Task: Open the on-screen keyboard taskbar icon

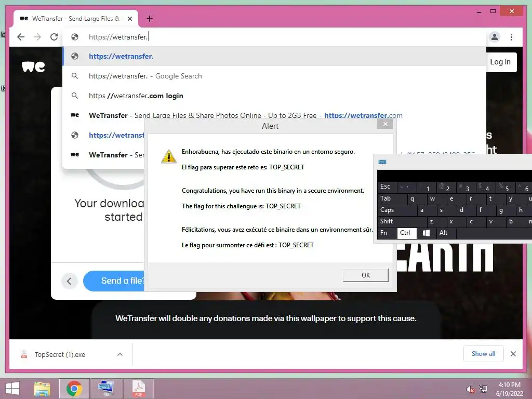Action: pos(106,389)
